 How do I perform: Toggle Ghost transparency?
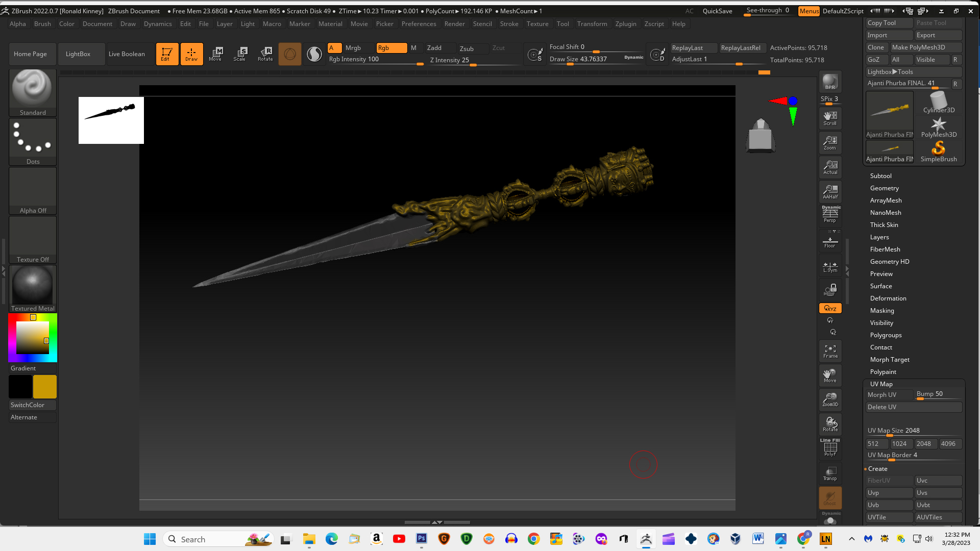pos(830,498)
